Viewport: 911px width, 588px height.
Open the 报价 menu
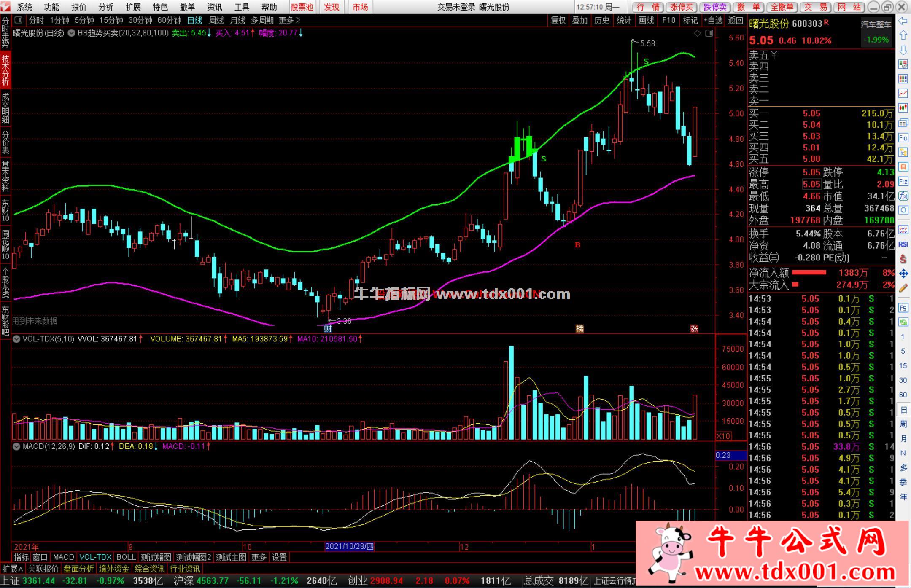click(x=78, y=7)
